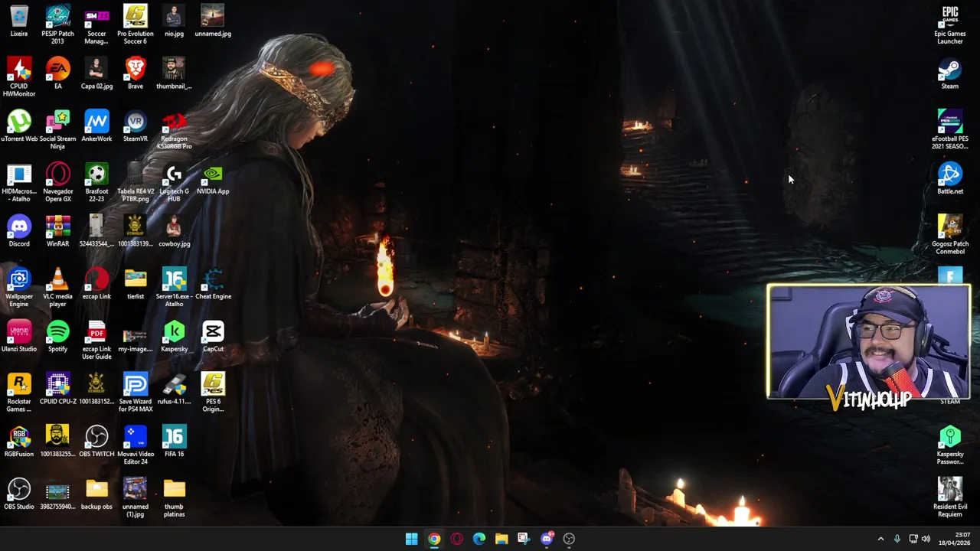Viewport: 980px width, 551px height.
Task: Open Kaspersky Password Manager shortcut
Action: coord(950,445)
